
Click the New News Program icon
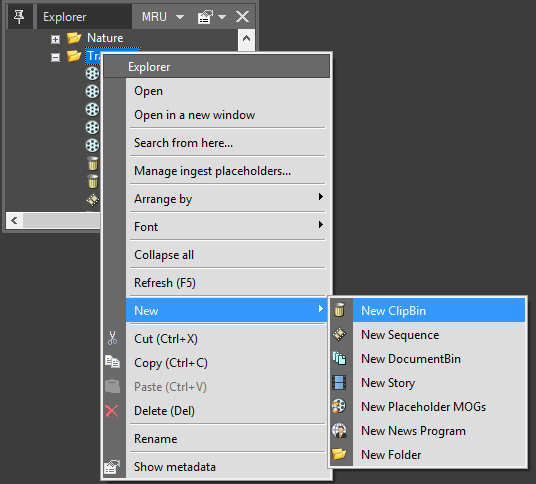pyautogui.click(x=339, y=430)
